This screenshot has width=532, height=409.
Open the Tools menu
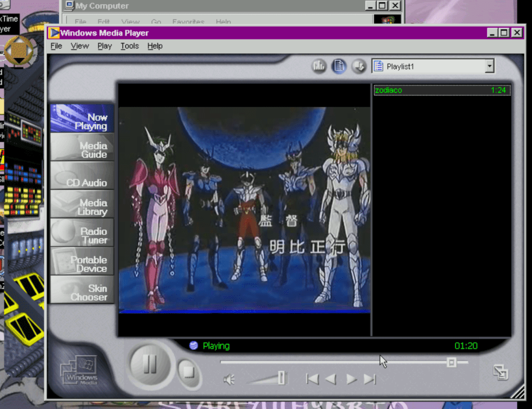(129, 46)
